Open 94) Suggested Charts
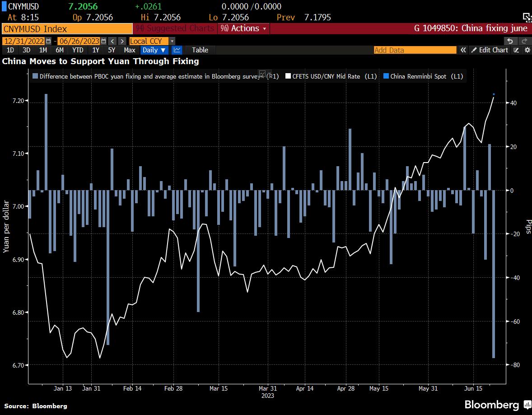 tap(175, 28)
